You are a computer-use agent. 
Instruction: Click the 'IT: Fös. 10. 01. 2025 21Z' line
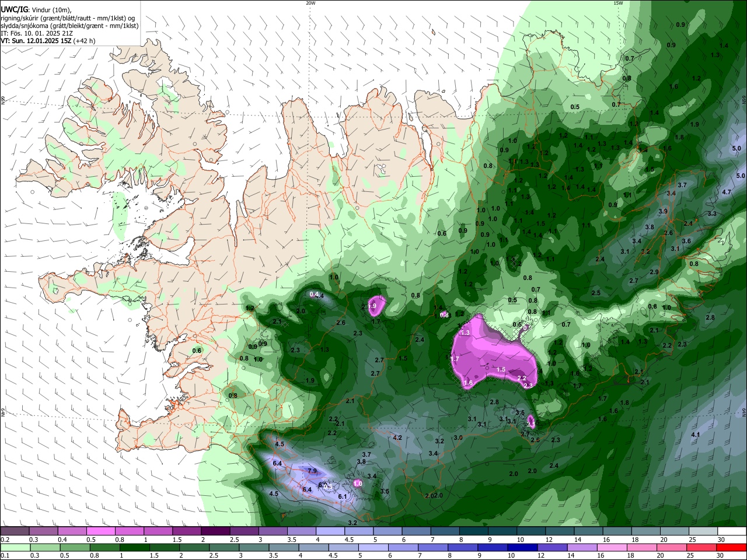37,33
